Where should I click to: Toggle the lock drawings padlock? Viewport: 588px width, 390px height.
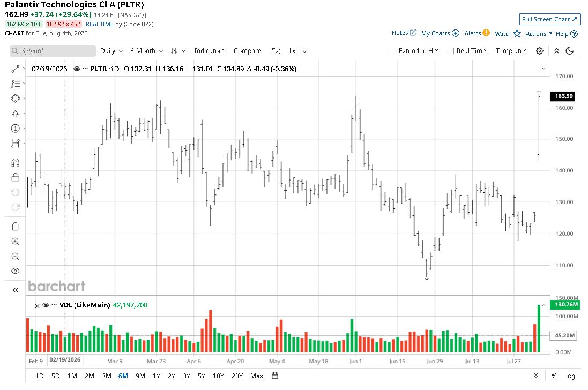click(x=15, y=177)
